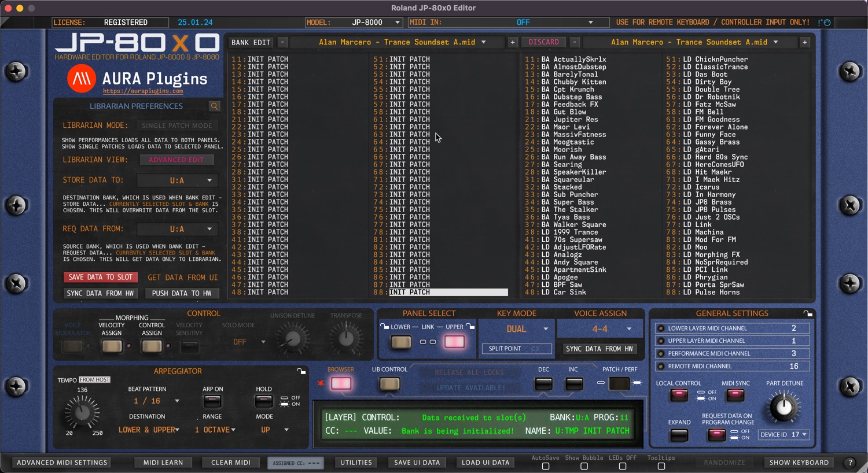Enable the AutoSave checkbox

[x=545, y=466]
